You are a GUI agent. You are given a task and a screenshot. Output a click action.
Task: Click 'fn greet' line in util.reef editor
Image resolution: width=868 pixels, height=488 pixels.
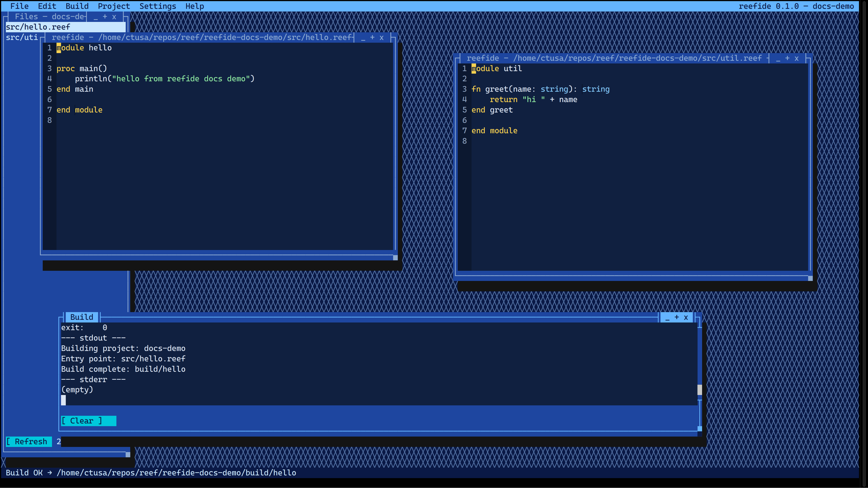pyautogui.click(x=540, y=89)
